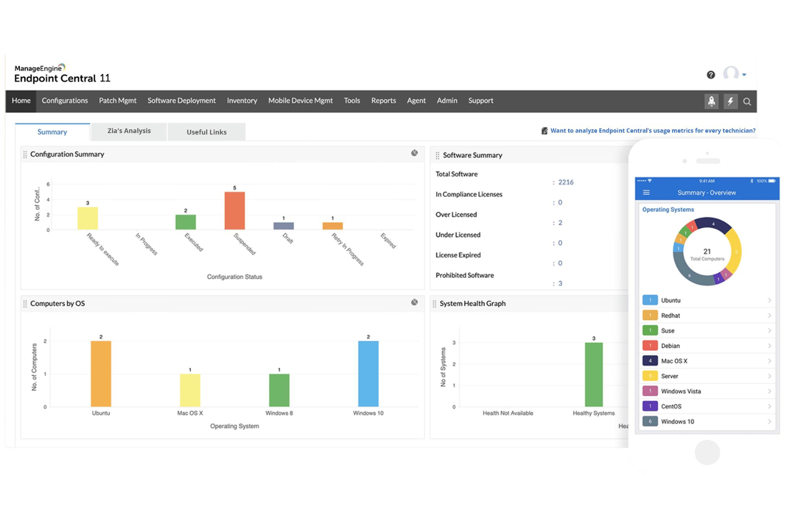Grab the Configuration Summary drag handle
The image size is (798, 532).
tap(25, 155)
